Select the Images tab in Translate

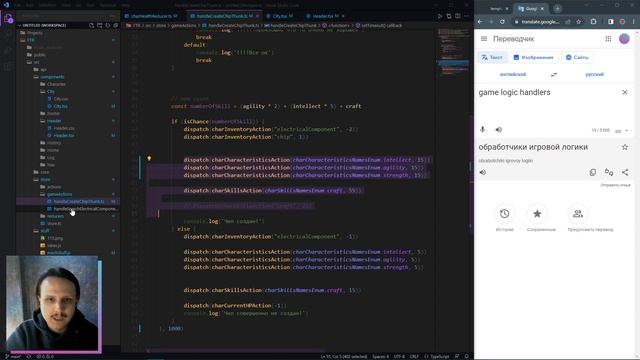tap(533, 58)
